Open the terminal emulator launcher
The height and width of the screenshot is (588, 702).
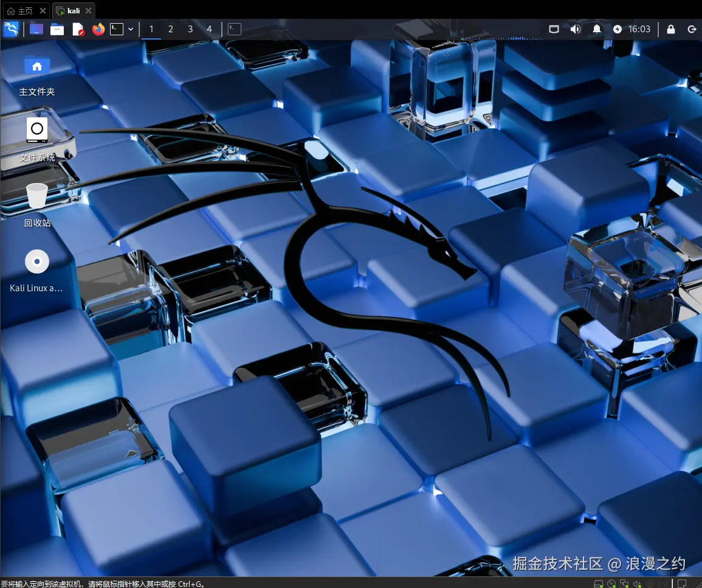(117, 29)
